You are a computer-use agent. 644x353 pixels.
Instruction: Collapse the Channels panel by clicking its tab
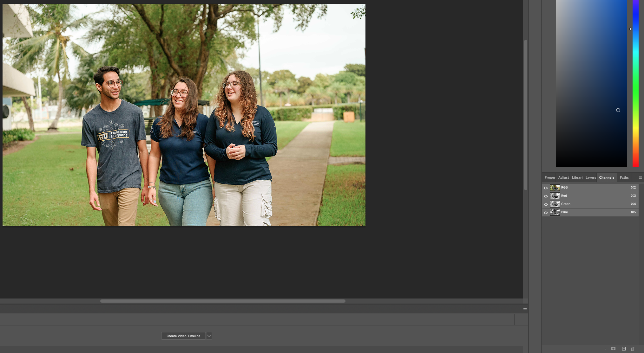coord(607,177)
